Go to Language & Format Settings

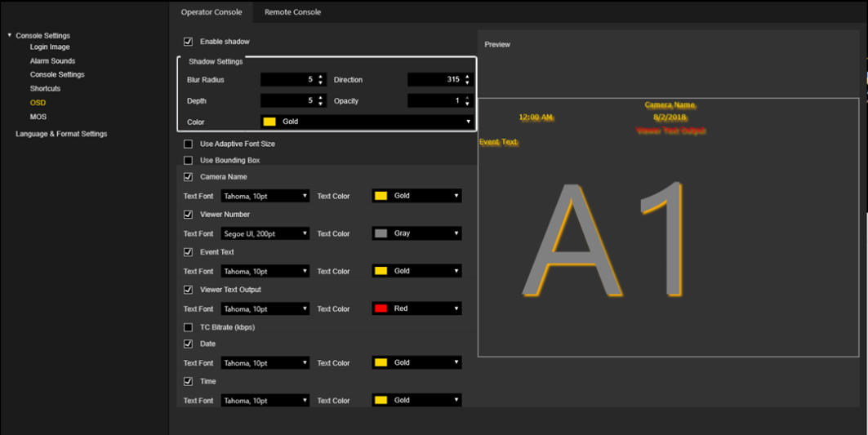click(61, 134)
